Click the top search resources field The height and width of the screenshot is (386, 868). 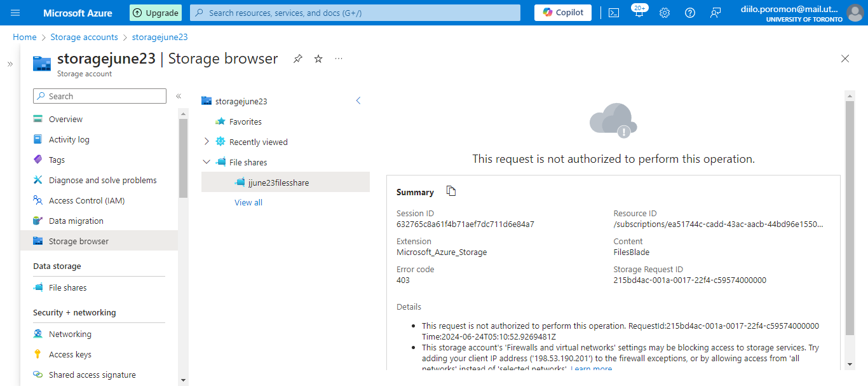[356, 13]
